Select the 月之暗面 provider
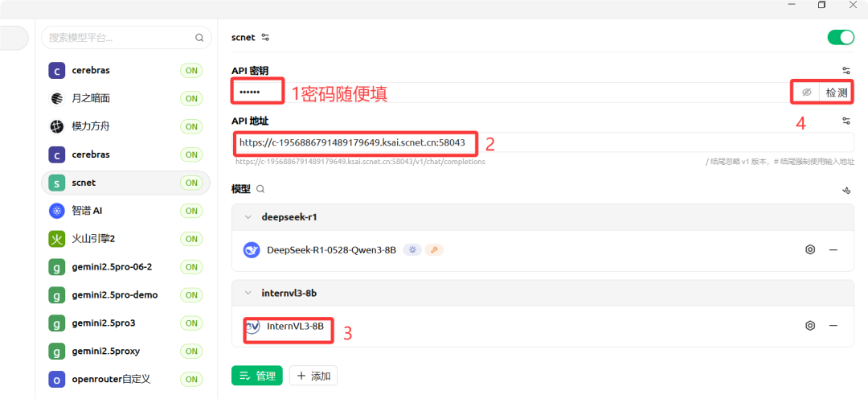 [x=125, y=98]
